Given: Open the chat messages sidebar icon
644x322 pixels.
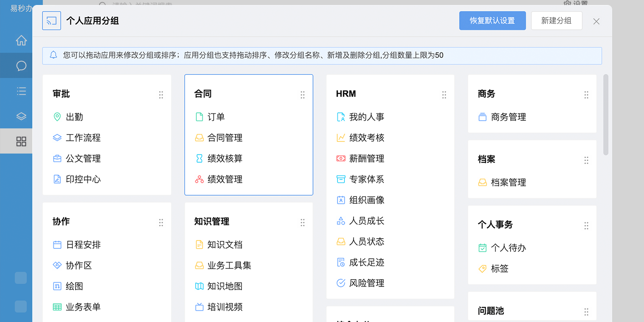Looking at the screenshot, I should click(21, 66).
